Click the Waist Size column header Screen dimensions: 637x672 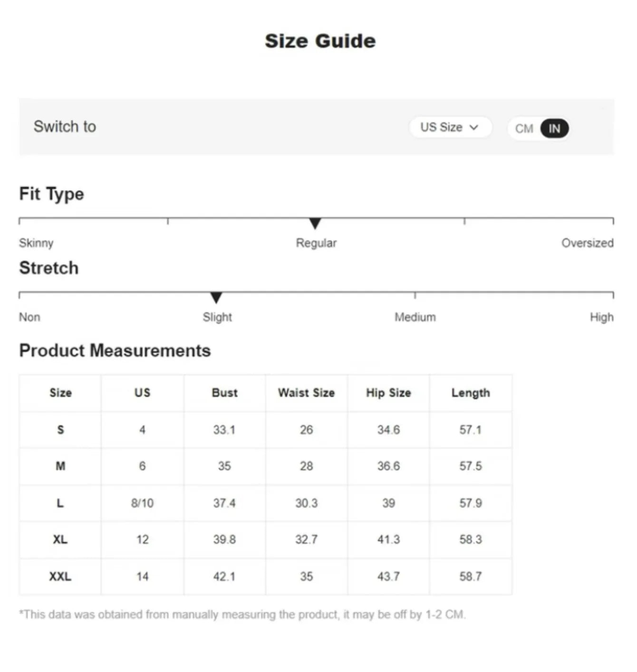[306, 393]
